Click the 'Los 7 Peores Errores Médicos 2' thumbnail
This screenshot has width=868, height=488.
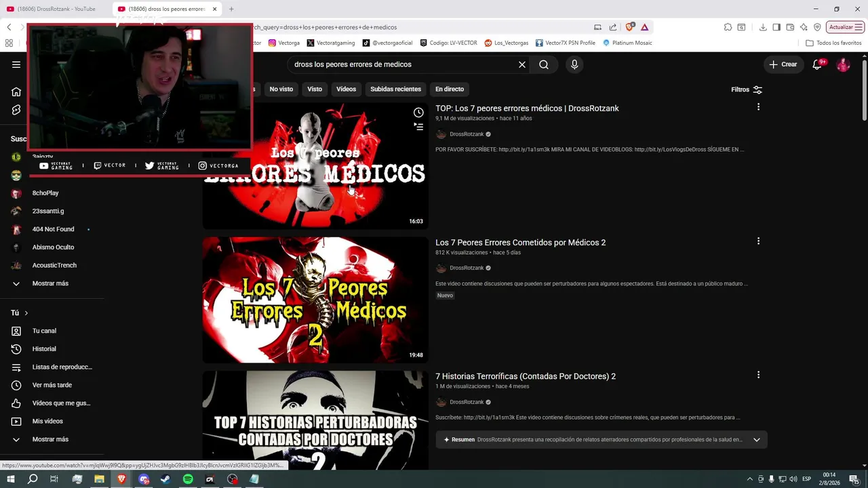click(315, 300)
